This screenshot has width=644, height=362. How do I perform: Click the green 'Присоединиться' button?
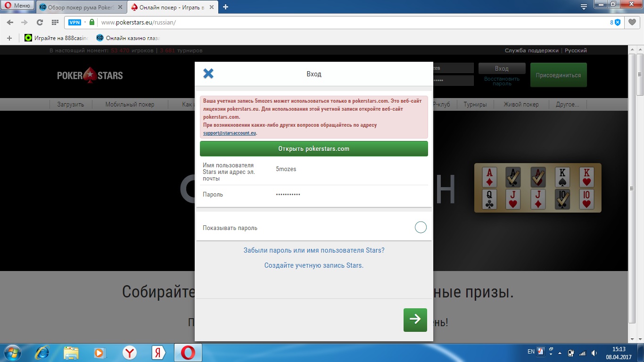(559, 75)
